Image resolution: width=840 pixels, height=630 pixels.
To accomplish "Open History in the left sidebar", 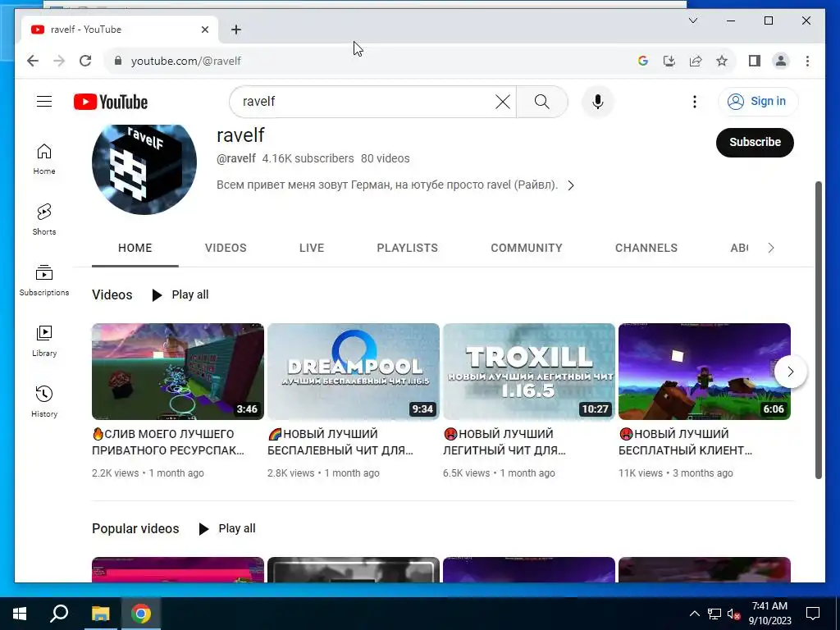I will click(44, 402).
